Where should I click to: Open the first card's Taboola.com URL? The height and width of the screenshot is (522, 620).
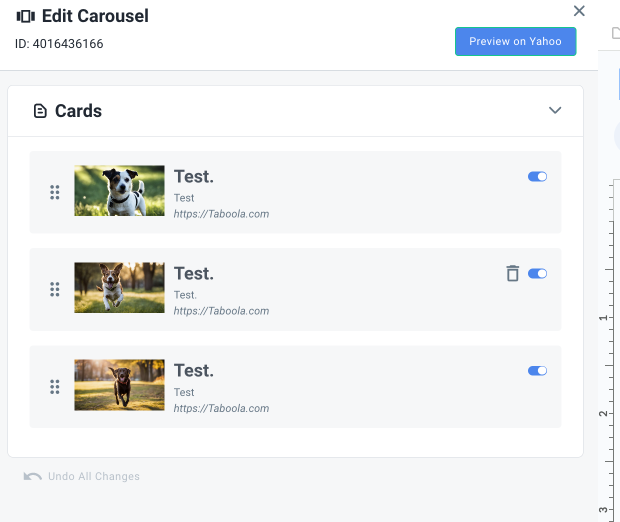pos(221,214)
